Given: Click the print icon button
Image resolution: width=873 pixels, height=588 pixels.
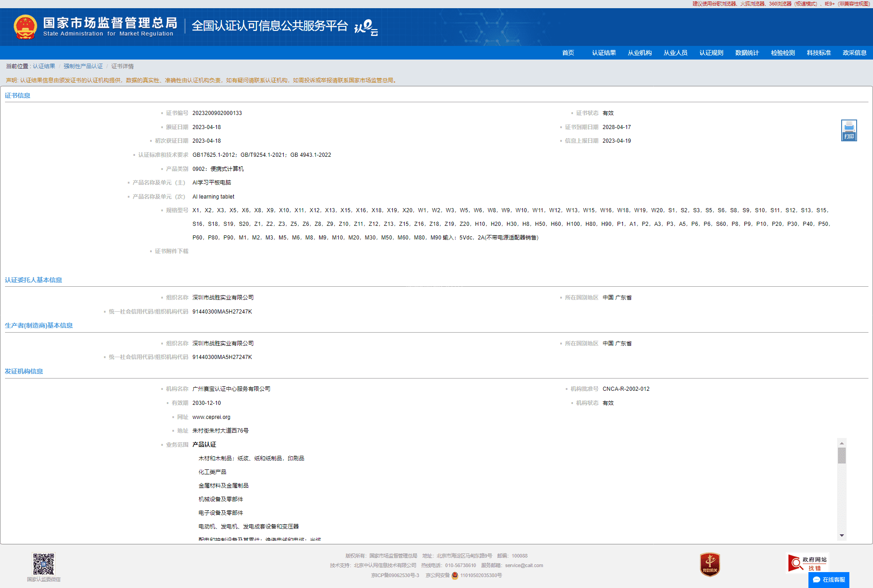Looking at the screenshot, I should coord(849,130).
